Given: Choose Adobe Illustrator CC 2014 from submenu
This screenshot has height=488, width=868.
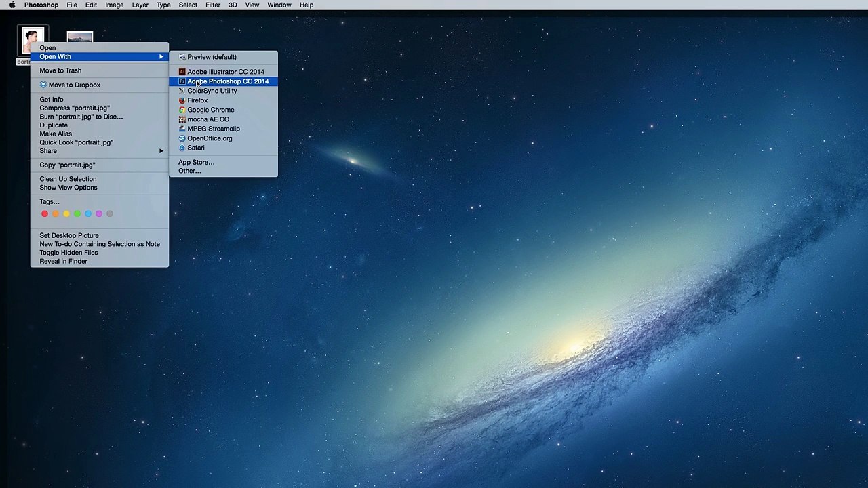Looking at the screenshot, I should click(x=225, y=72).
